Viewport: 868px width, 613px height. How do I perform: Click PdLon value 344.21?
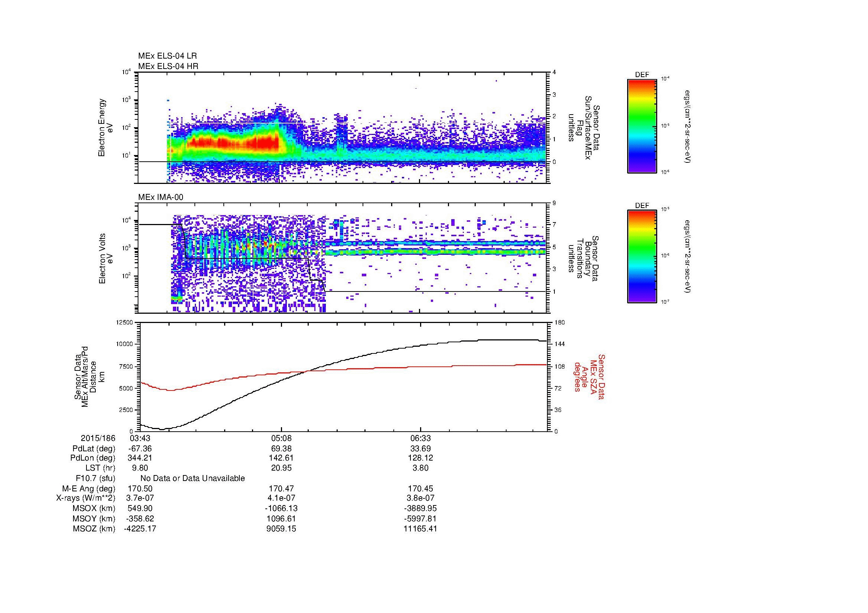coord(140,458)
